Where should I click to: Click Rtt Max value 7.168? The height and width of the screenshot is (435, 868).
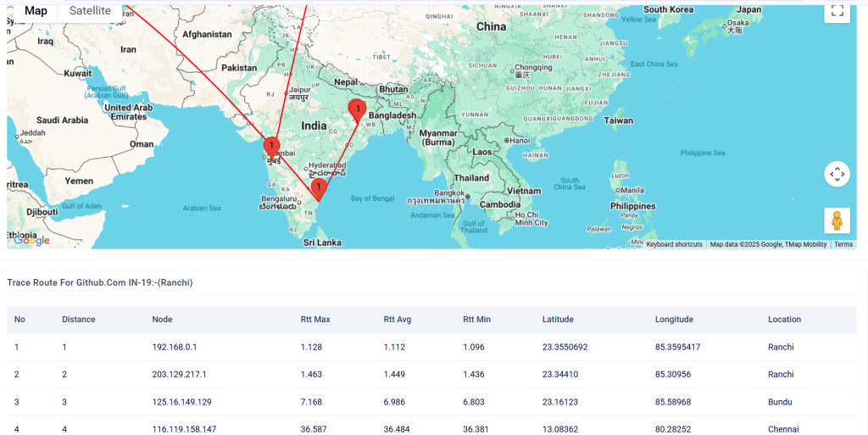tap(311, 402)
